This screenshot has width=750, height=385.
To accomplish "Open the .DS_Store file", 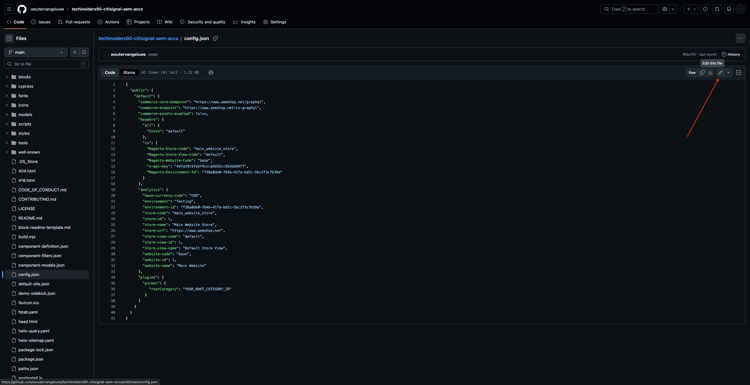I will (x=28, y=162).
